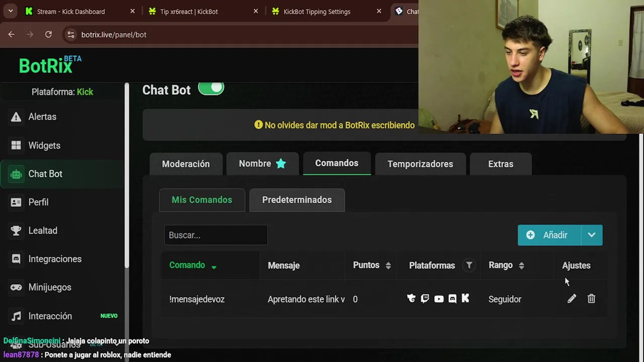Viewport: 644px width, 362px height.
Task: Click the Alertas warning triangle icon
Action: click(x=16, y=117)
